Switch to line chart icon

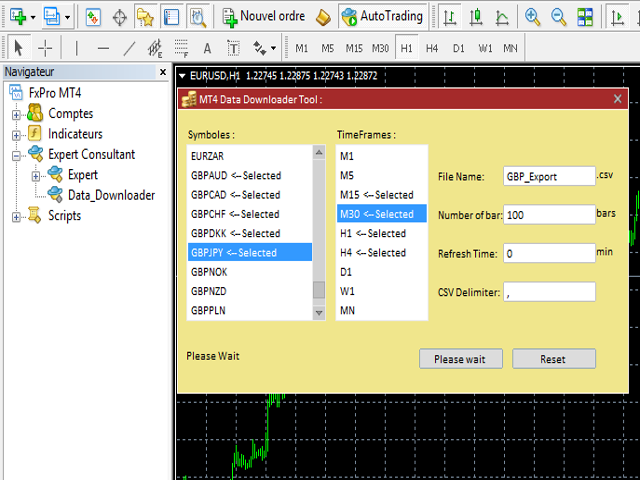point(502,17)
